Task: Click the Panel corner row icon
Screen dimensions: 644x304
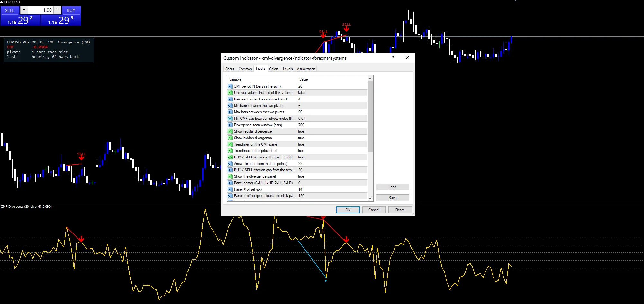Action: [230, 183]
